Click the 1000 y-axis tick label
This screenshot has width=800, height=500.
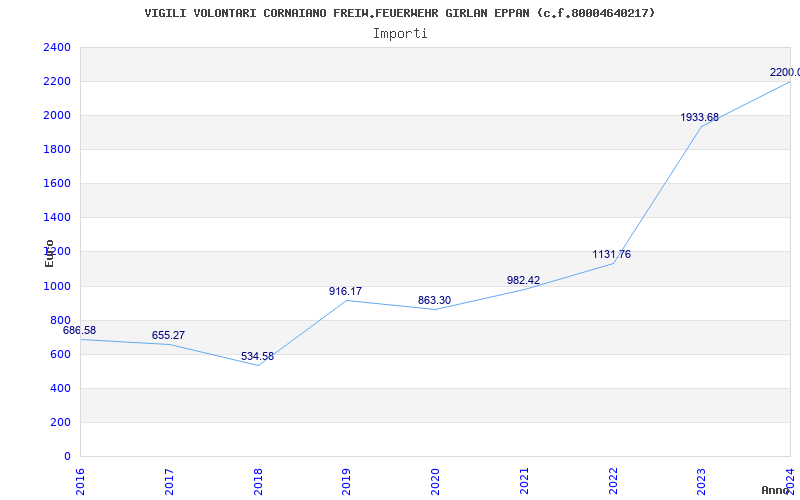[x=57, y=286]
